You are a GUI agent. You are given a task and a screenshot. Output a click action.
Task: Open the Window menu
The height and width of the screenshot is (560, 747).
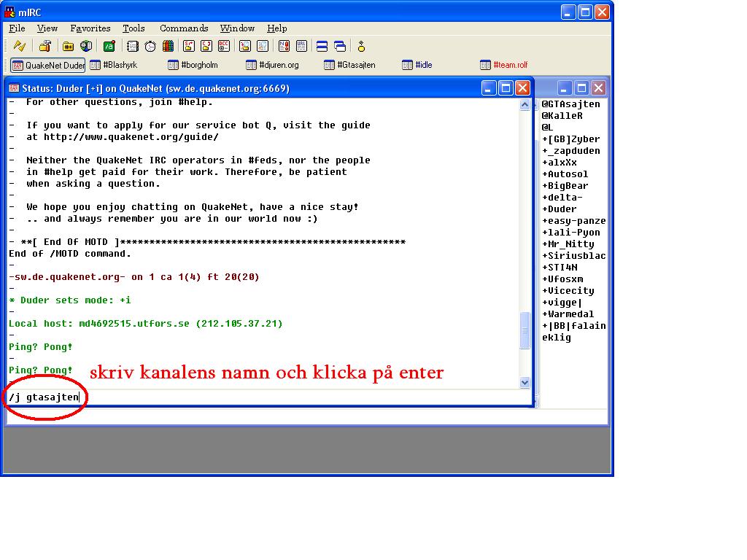(237, 28)
